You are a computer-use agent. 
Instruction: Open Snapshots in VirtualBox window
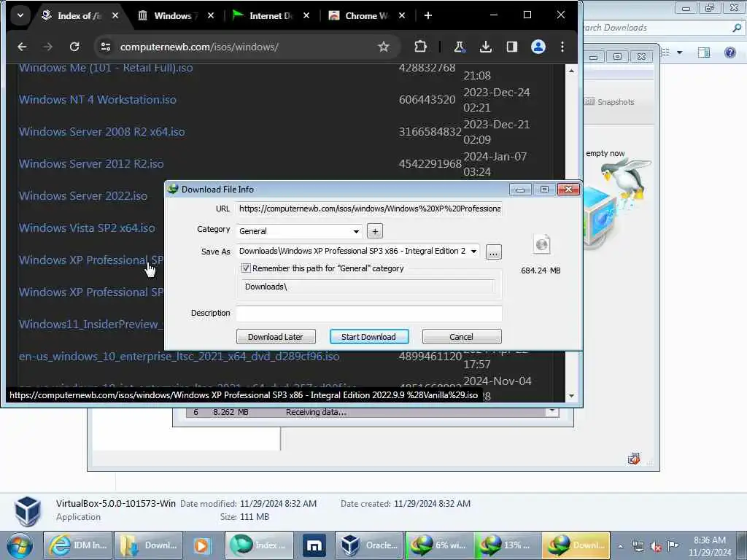(610, 102)
